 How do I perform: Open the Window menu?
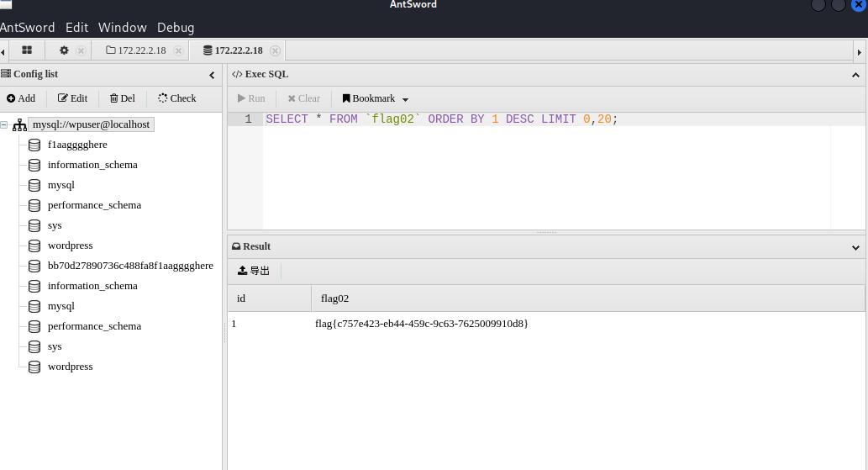(123, 28)
